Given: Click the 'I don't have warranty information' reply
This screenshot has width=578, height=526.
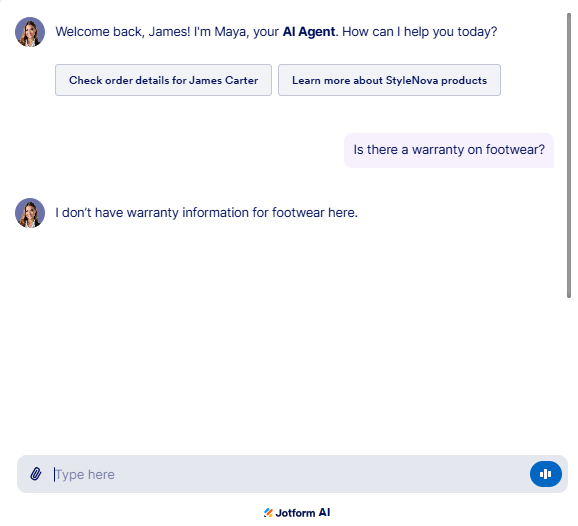Looking at the screenshot, I should (x=206, y=213).
